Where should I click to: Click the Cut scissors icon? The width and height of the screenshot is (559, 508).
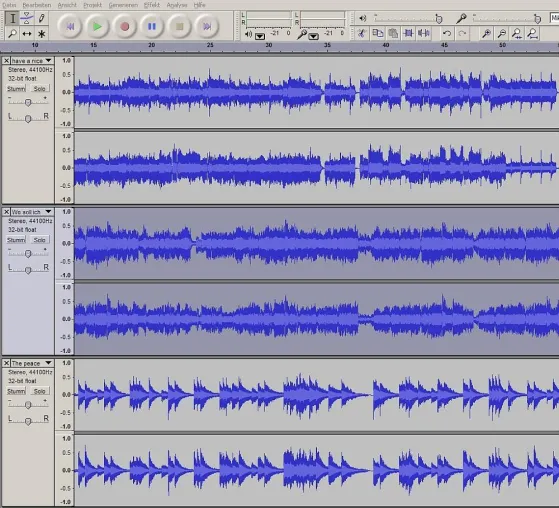(362, 33)
